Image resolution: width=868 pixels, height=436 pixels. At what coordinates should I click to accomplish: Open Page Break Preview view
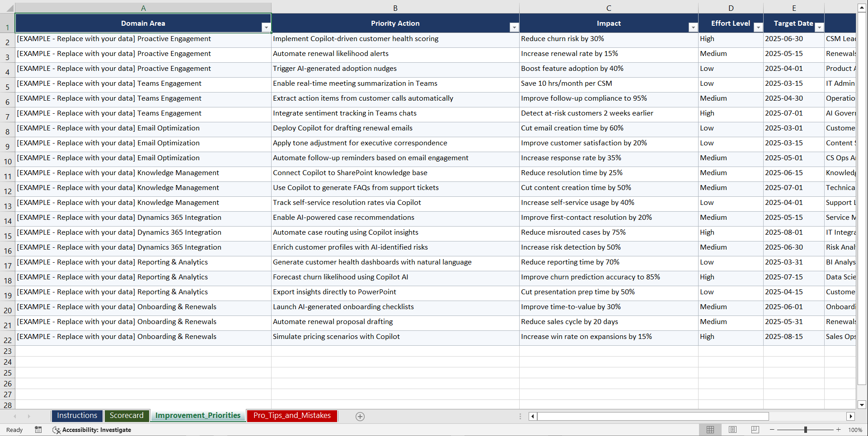(x=755, y=430)
